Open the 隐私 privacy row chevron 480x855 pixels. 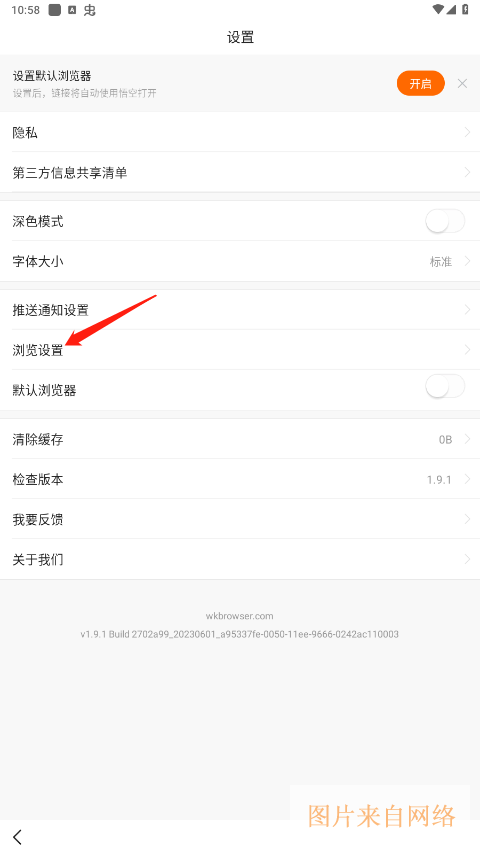[467, 132]
